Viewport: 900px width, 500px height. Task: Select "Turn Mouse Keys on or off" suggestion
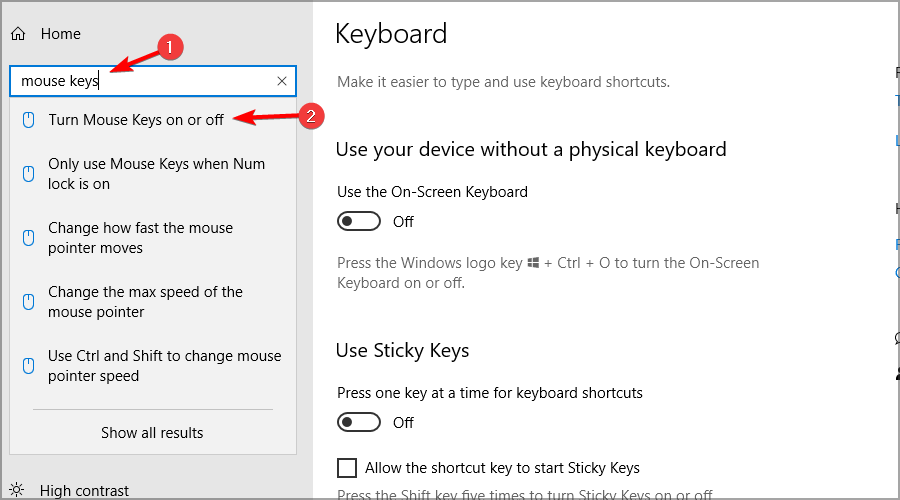(136, 120)
